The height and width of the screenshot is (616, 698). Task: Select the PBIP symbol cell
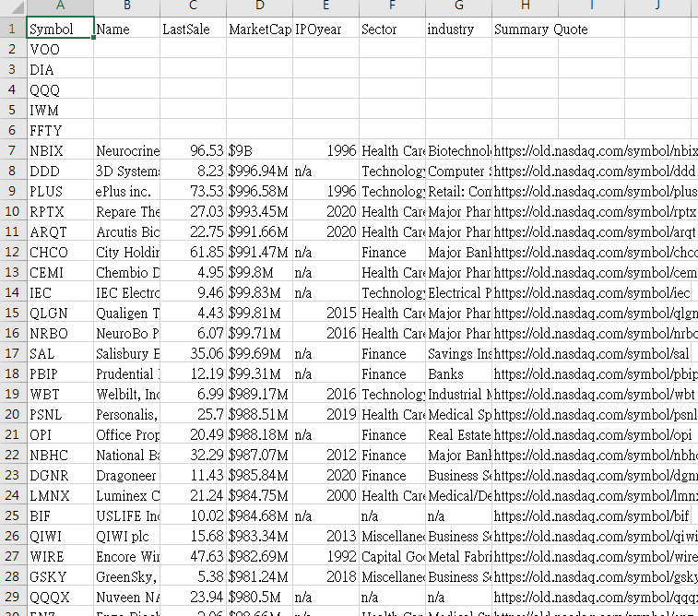pyautogui.click(x=60, y=373)
